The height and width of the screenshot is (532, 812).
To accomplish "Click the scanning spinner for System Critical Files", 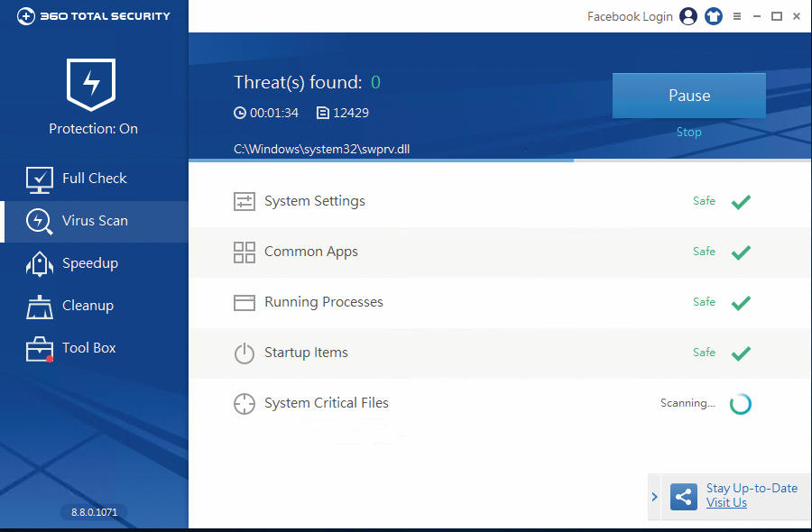I will pos(741,404).
